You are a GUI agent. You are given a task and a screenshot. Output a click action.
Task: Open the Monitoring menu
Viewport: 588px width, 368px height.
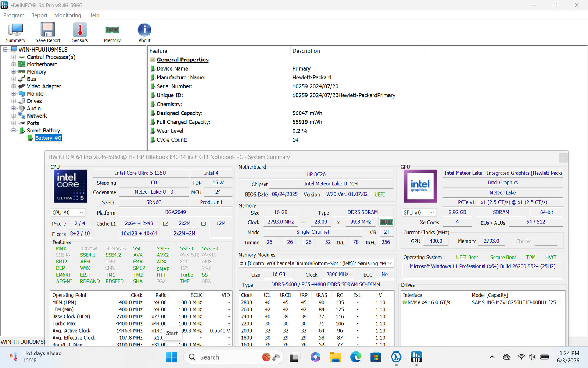pos(68,15)
